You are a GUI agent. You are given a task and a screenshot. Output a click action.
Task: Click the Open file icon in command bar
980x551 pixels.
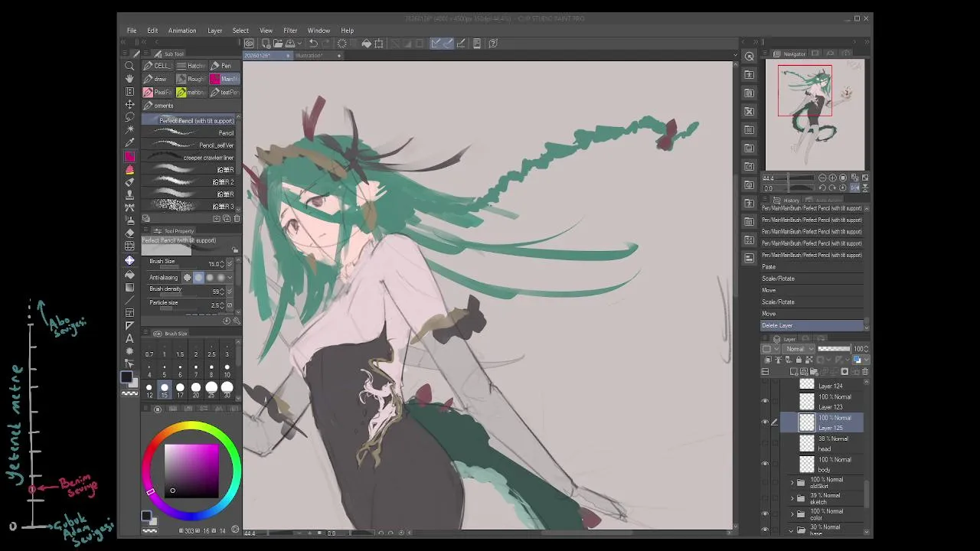coord(278,44)
